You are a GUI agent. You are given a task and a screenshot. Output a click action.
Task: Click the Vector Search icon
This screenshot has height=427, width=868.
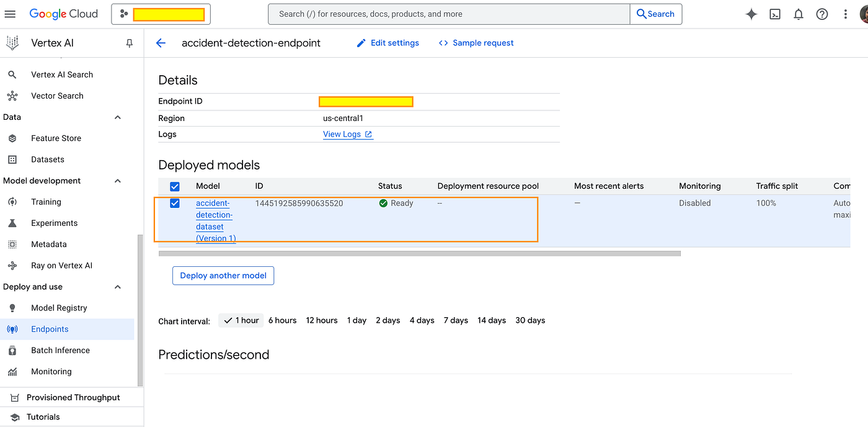tap(12, 96)
